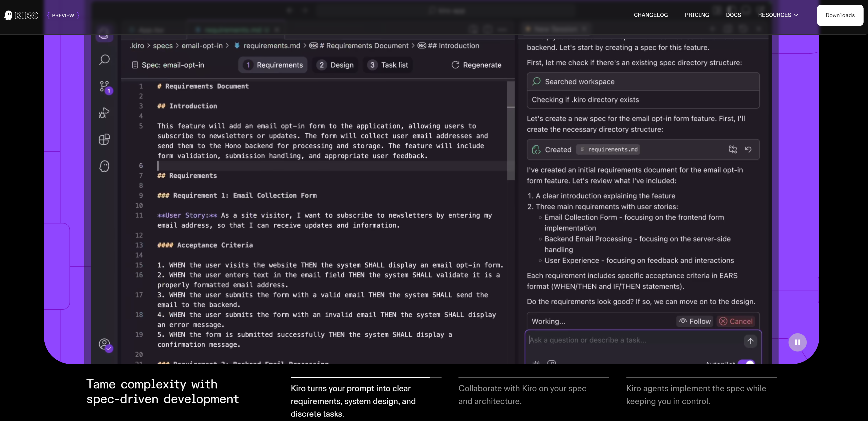Toggle Follow eye button
Viewport: 868px width, 421px height.
695,321
